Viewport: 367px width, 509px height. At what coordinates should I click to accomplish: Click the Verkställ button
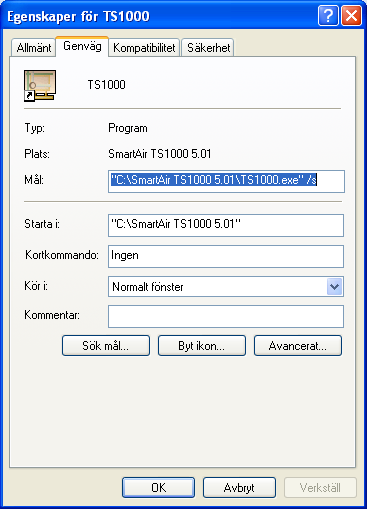pyautogui.click(x=320, y=488)
